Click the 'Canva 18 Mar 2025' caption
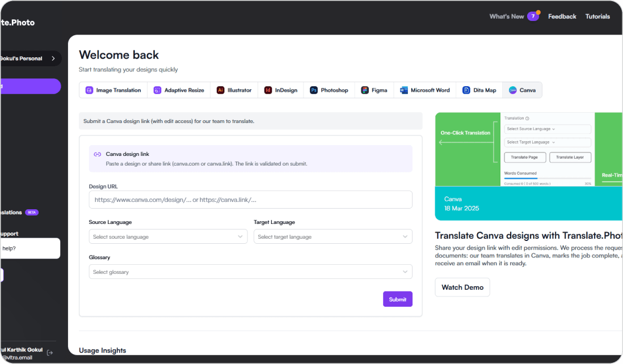Screen dimensions: 623x364 tap(462, 204)
